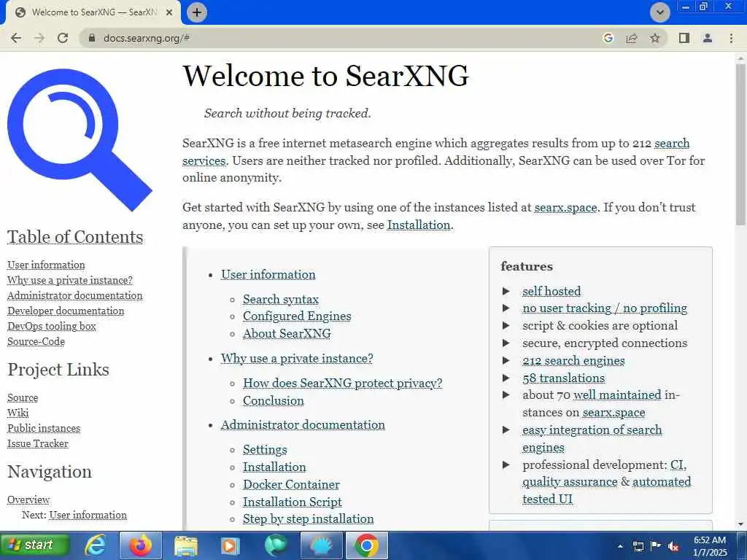Open DevOps tooling box link
The width and height of the screenshot is (747, 560).
coord(52,326)
